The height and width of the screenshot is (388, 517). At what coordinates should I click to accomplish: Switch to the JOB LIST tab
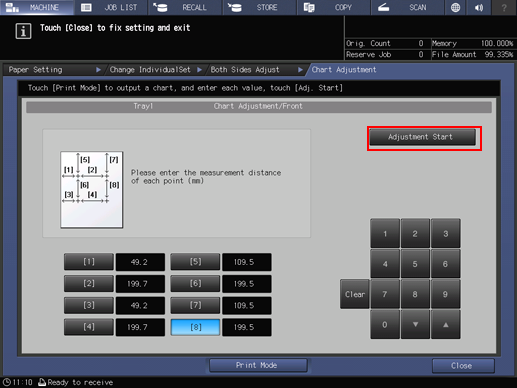111,7
